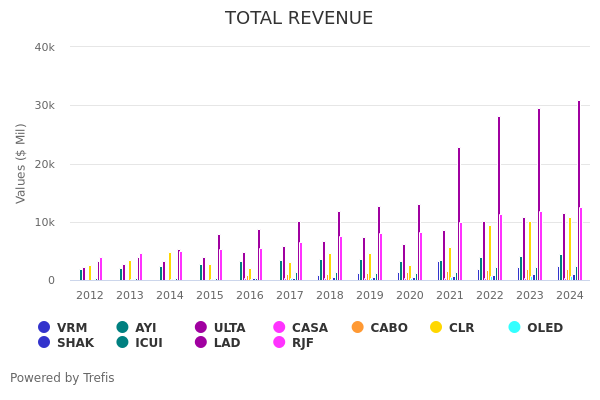Click the CABO orange legend marker
The width and height of the screenshot is (600, 400).
(358, 328)
